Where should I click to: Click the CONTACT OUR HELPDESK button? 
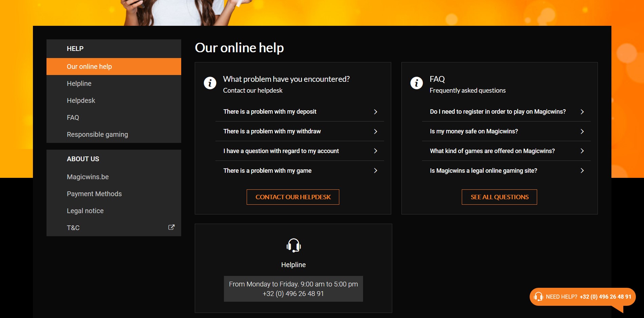click(293, 197)
